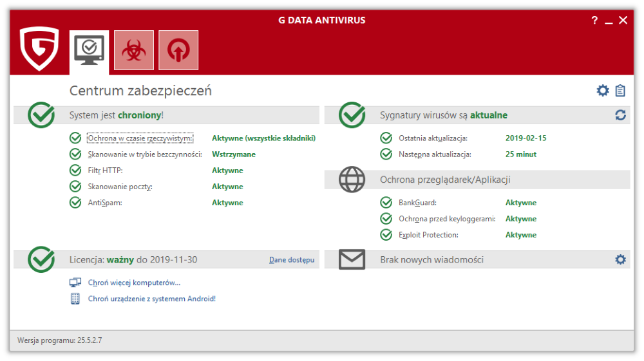
Task: Select the Filtr HTTP option
Action: (105, 171)
